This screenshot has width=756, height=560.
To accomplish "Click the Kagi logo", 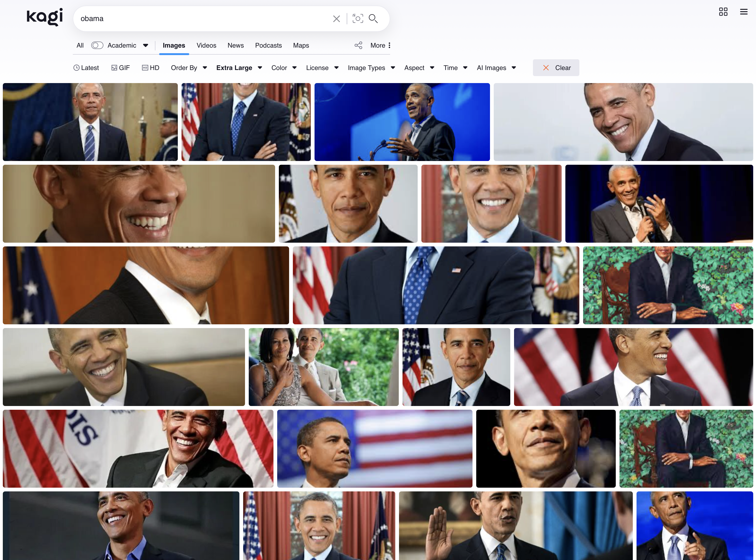I will point(44,17).
